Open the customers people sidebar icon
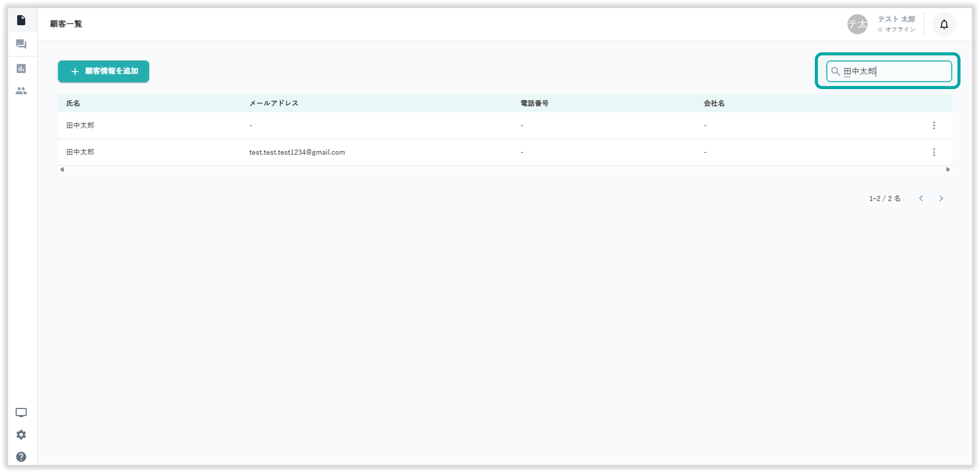The width and height of the screenshot is (980, 473). (x=21, y=91)
